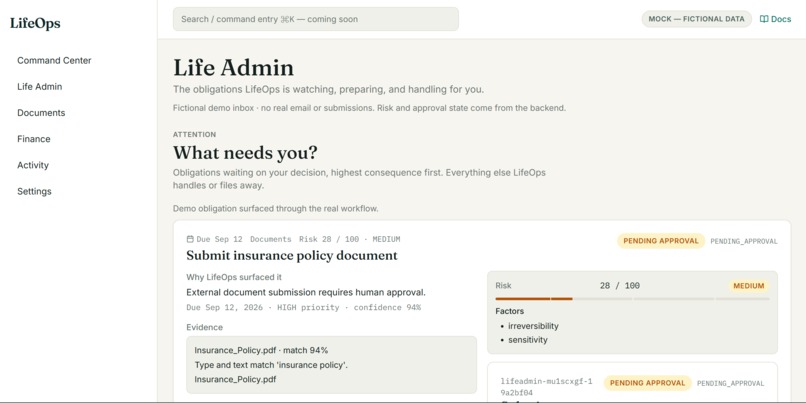
Task: Click the Documents tag in the card header
Action: click(x=271, y=239)
